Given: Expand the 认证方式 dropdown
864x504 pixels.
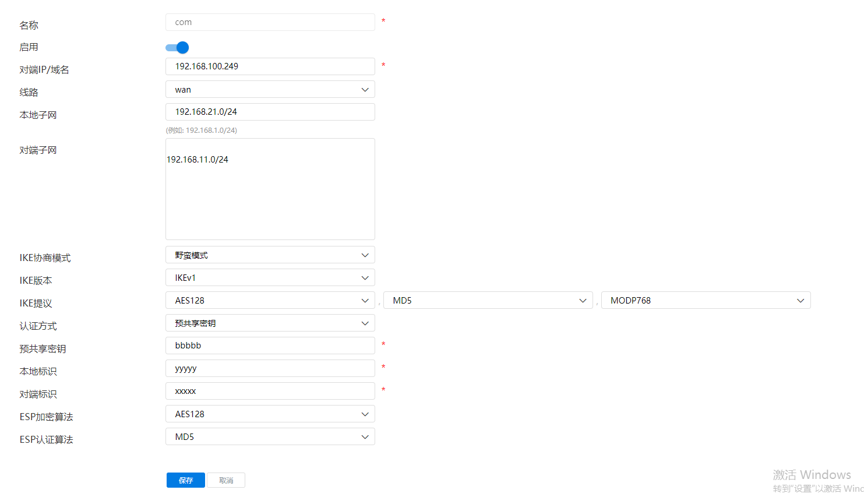Looking at the screenshot, I should [270, 323].
